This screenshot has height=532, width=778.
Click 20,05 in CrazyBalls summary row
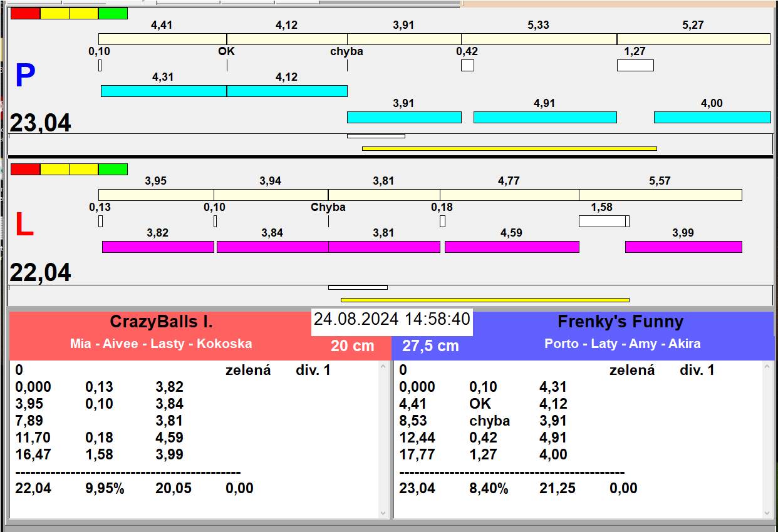click(174, 488)
